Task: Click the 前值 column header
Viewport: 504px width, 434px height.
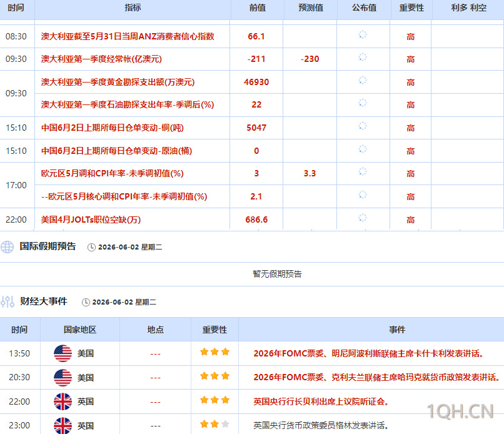Action: coord(258,8)
